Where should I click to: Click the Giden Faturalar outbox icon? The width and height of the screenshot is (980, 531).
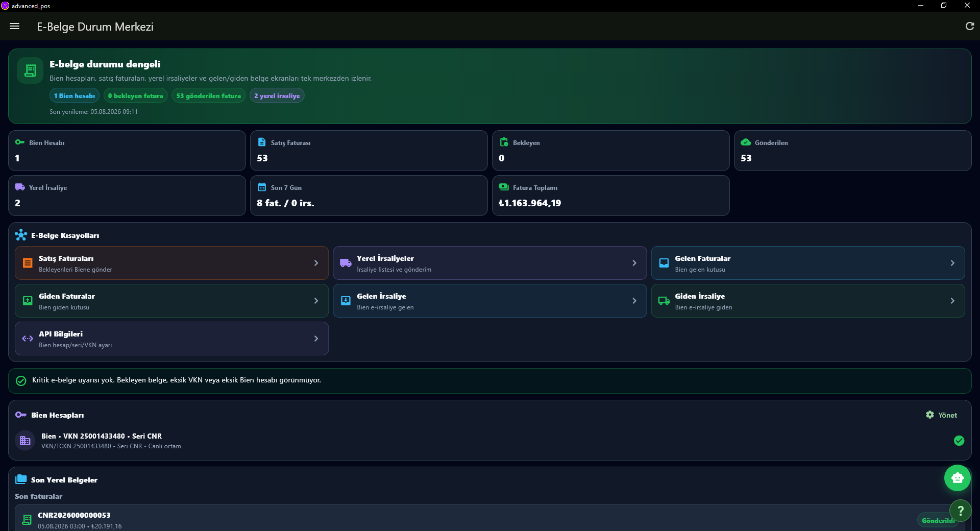tap(28, 301)
